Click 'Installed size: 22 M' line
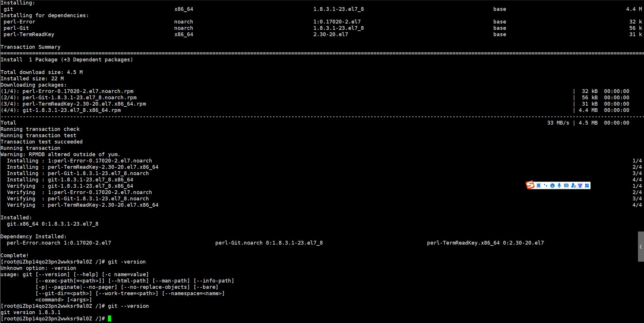The height and width of the screenshot is (323, 644). click(32, 78)
